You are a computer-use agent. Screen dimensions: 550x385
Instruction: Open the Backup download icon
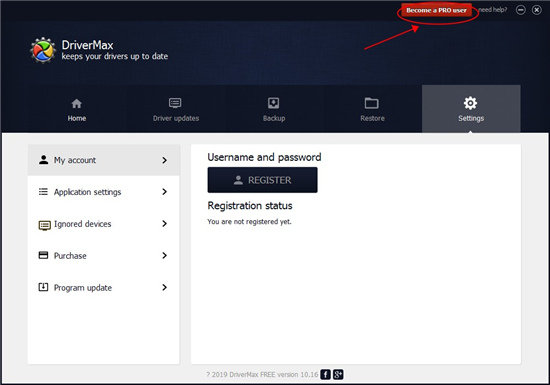coord(274,103)
